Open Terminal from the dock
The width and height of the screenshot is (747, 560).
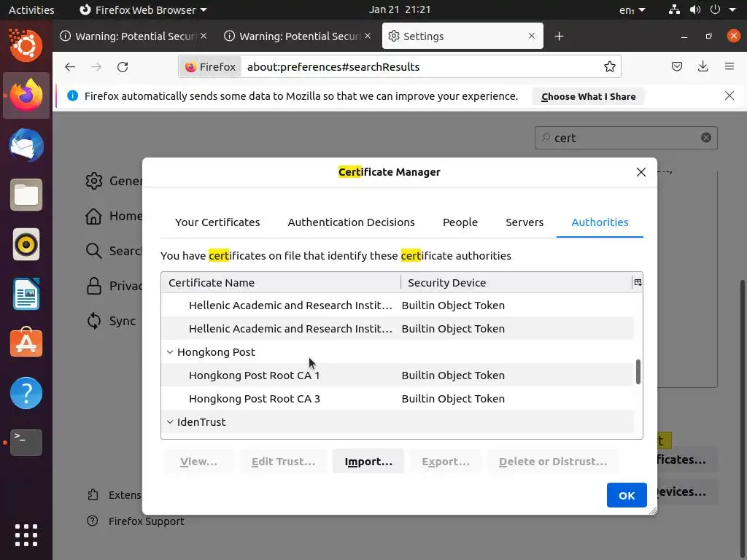tap(26, 443)
